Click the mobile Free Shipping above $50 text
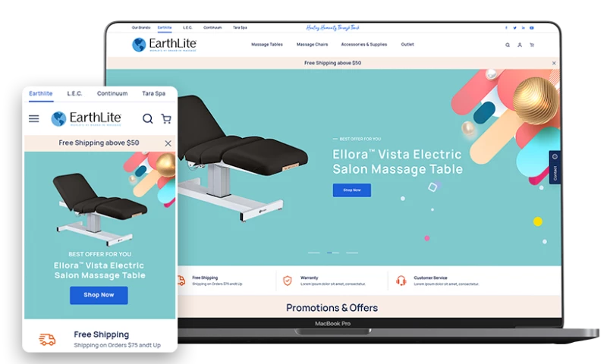The image size is (607, 364). click(x=99, y=143)
